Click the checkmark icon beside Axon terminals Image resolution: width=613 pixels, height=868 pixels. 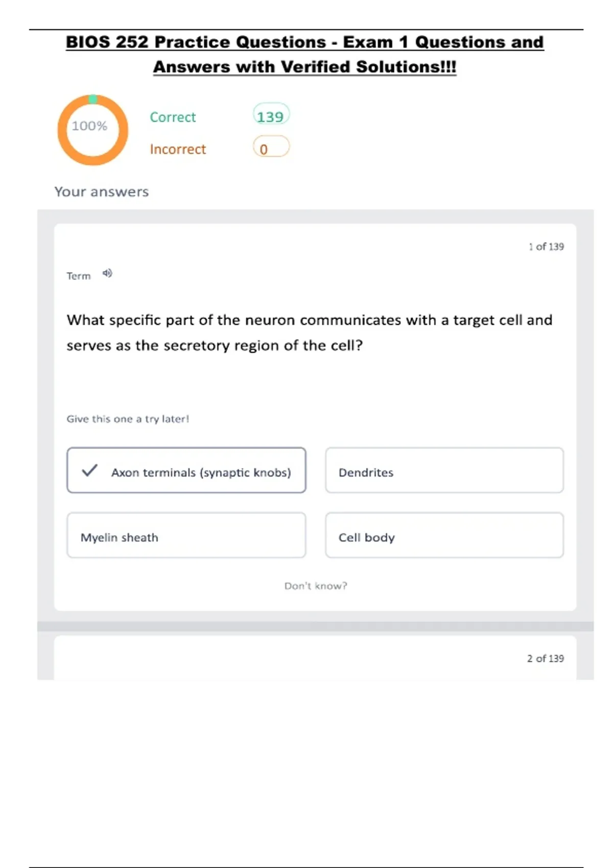click(x=89, y=470)
